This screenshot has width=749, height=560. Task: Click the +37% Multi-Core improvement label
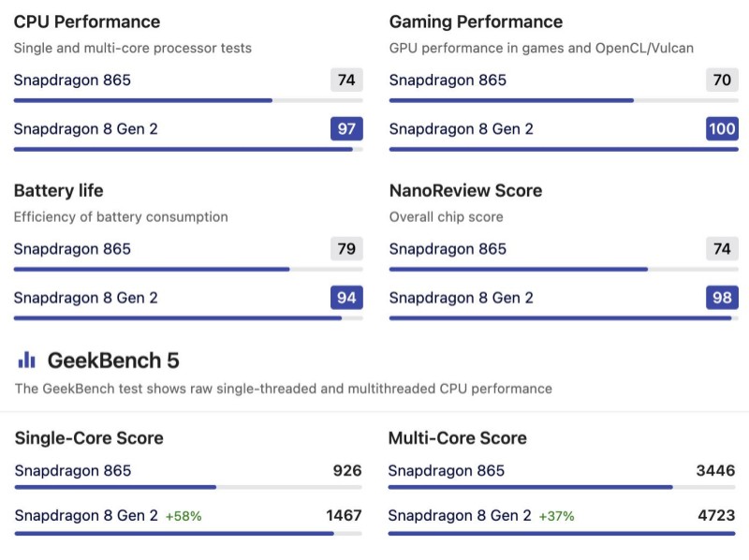pos(556,516)
